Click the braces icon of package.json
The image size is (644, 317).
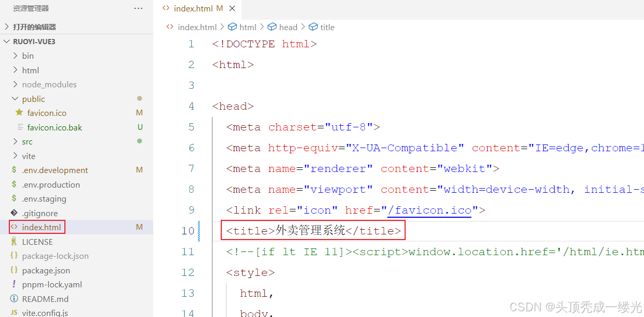coord(14,270)
